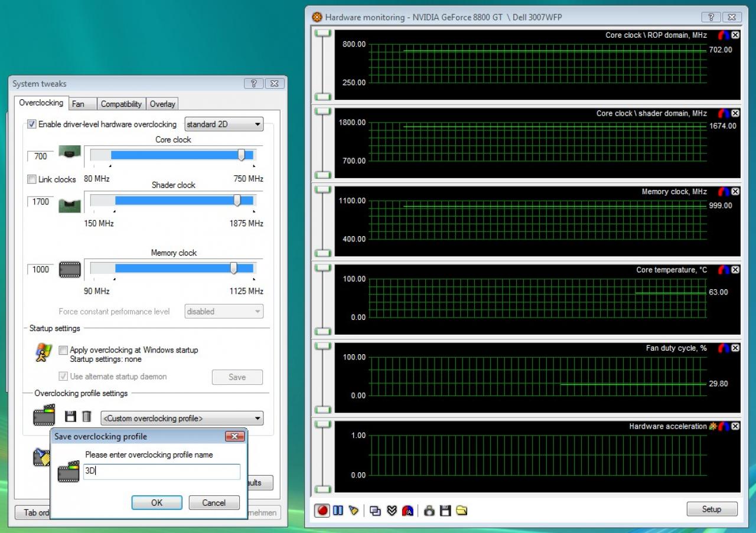Toggle Use alternate startup daemon checkbox
Viewport: 756px width, 533px height.
click(x=63, y=377)
